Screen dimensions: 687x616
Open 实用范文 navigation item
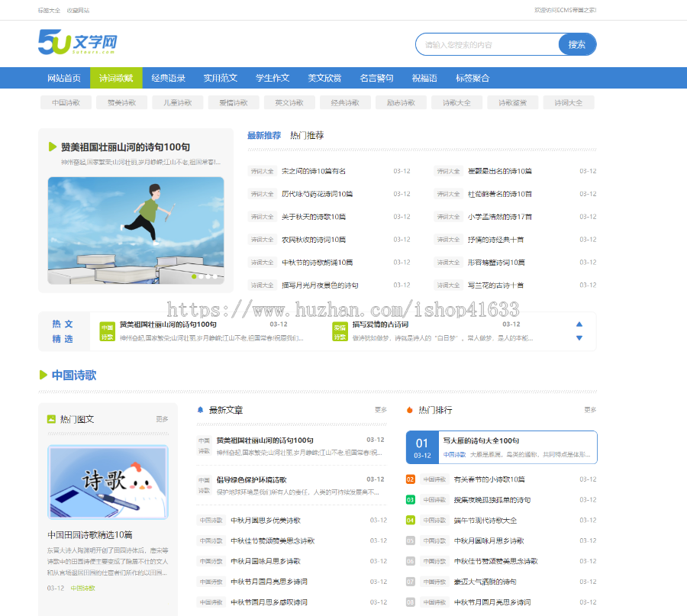pos(221,78)
